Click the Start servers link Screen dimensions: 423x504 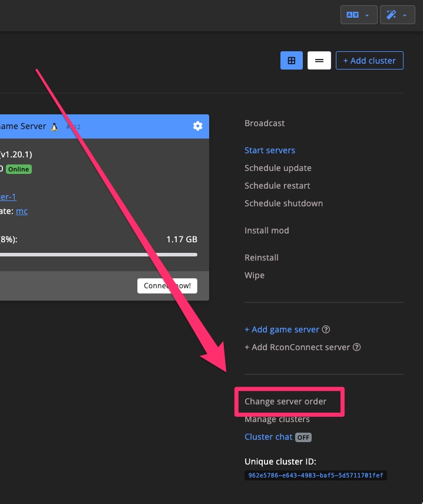(270, 150)
